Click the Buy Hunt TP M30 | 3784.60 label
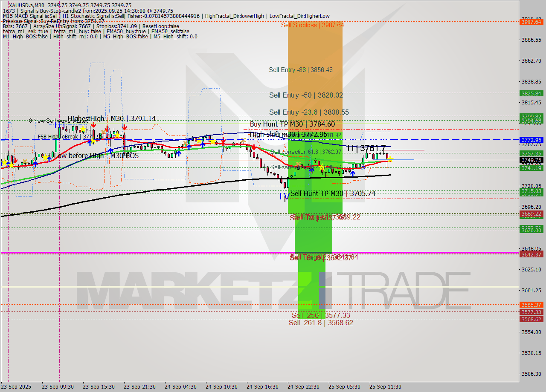Viewport: 546px width, 392px height. pyautogui.click(x=292, y=124)
